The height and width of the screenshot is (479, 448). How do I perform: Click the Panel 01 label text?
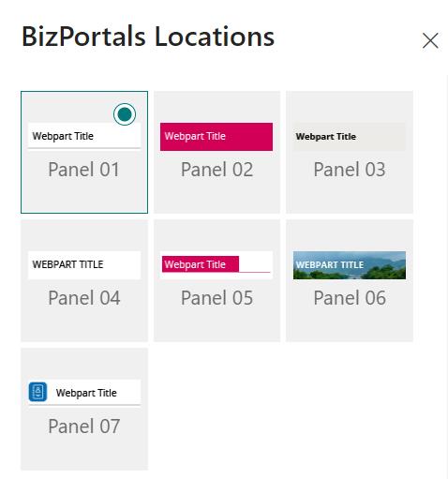[x=83, y=170]
